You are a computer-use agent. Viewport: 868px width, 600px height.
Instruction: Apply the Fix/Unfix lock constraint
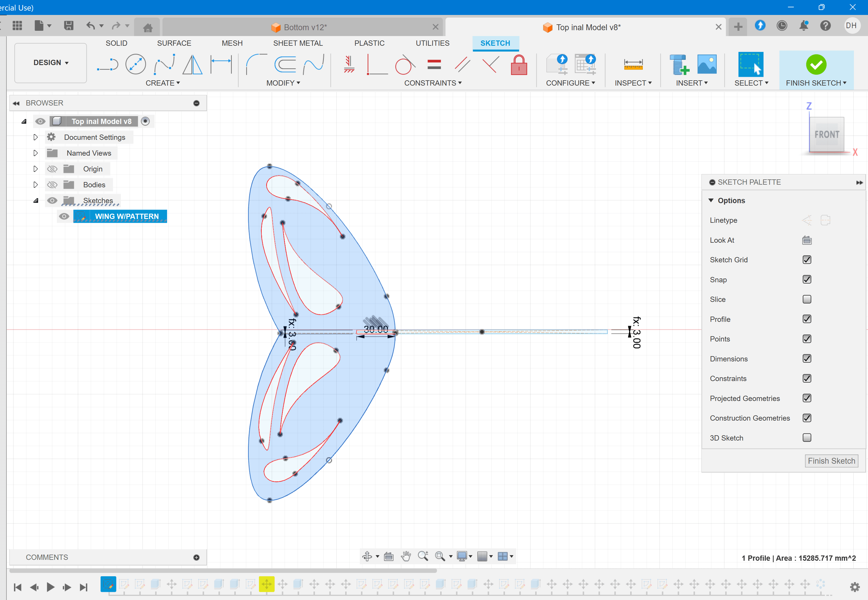point(519,64)
